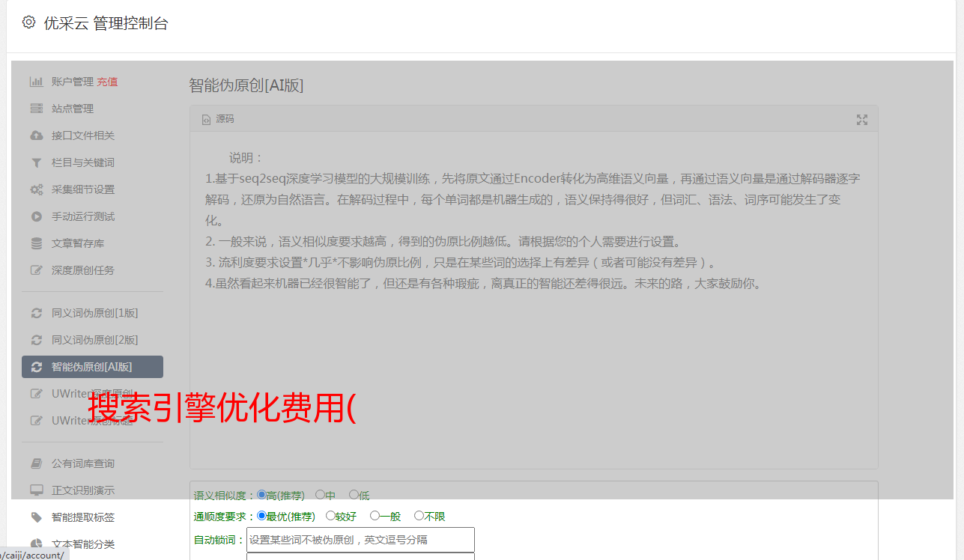
Task: Click the 自动锁词 input field
Action: click(360, 540)
